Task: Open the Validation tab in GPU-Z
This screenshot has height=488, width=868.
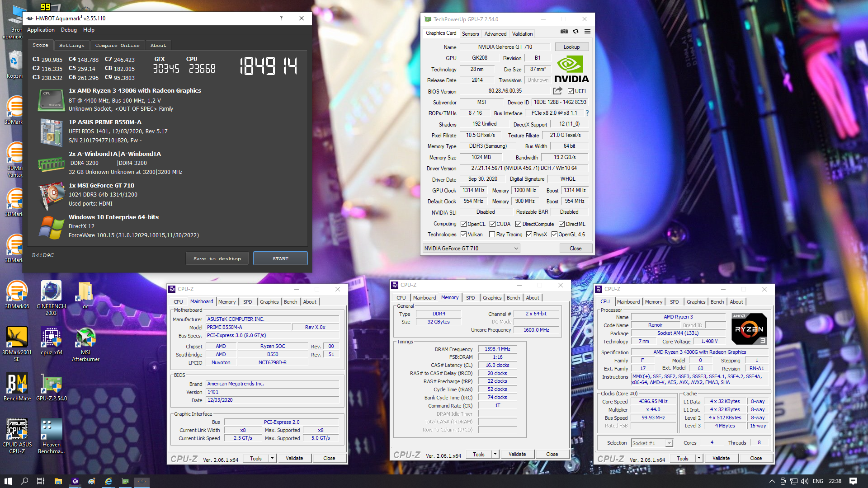Action: [522, 34]
